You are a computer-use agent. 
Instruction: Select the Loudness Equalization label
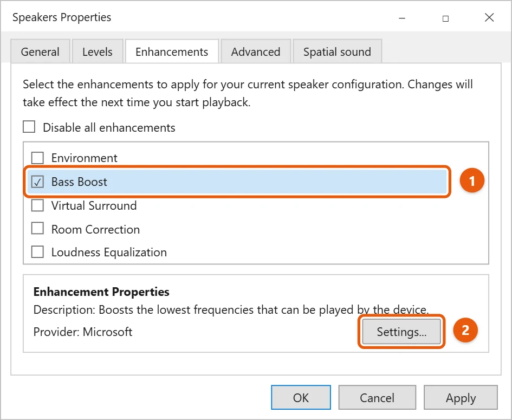tap(109, 253)
